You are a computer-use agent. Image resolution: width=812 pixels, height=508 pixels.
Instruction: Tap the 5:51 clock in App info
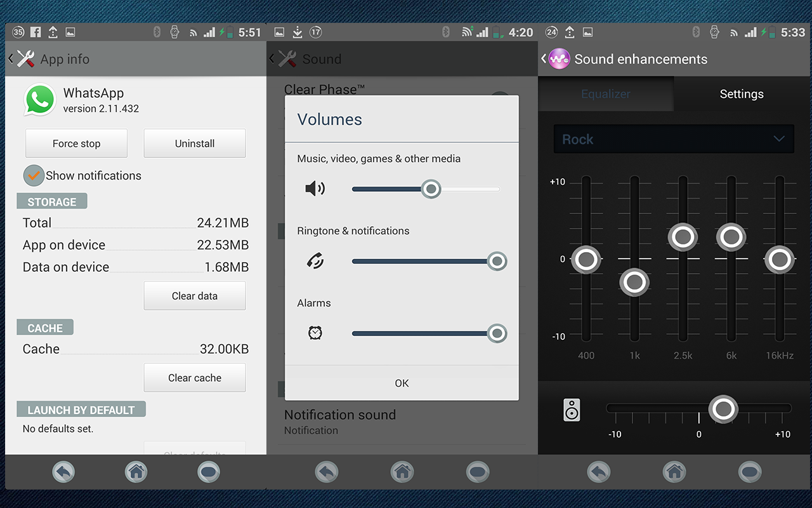(x=249, y=32)
